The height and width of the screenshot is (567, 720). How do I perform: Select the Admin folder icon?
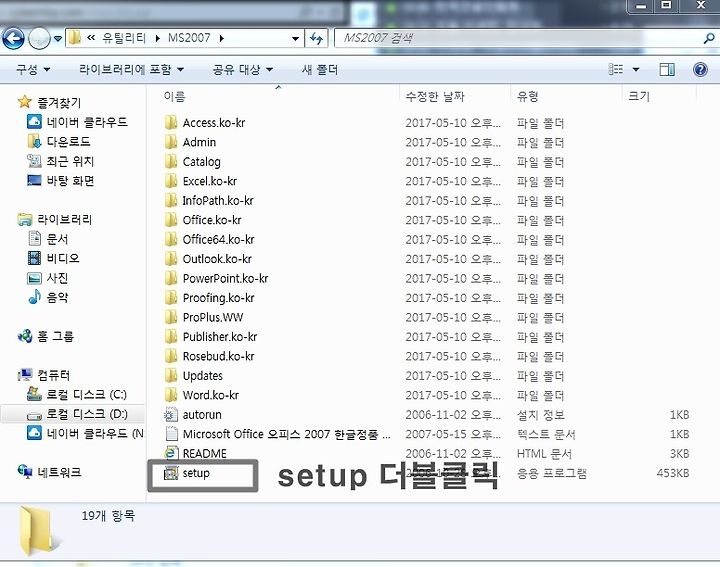point(171,142)
